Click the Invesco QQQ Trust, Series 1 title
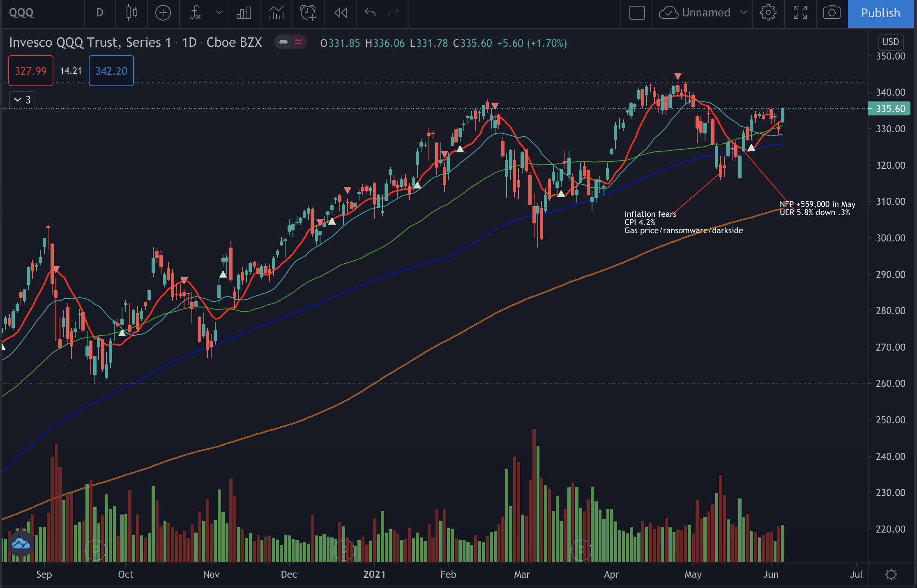 [x=90, y=43]
